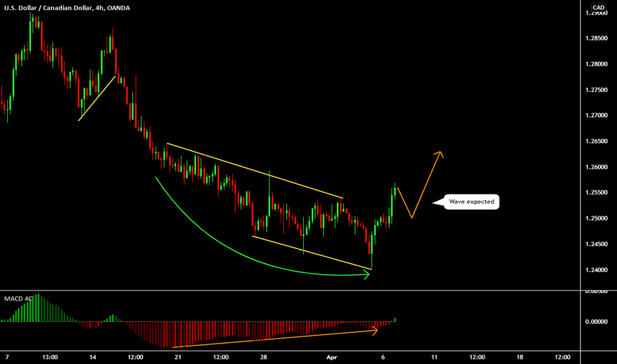Click the 0.00000 MACD axis label

pos(596,322)
